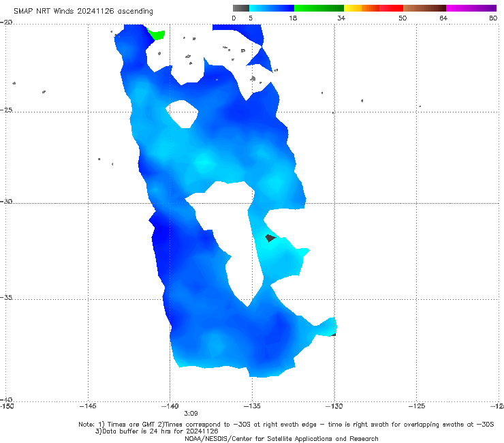Click the color bar label '64'
Screen dimensions: 504x443
(x=443, y=18)
